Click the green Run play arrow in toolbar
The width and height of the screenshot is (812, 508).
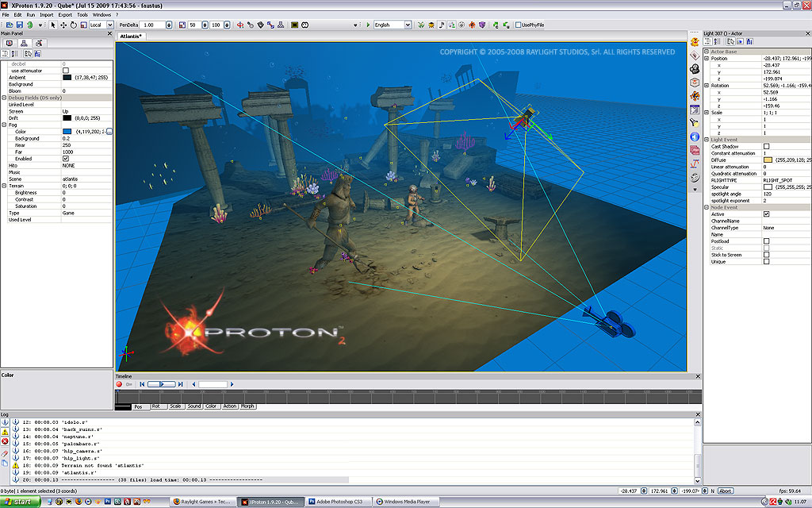click(x=368, y=25)
